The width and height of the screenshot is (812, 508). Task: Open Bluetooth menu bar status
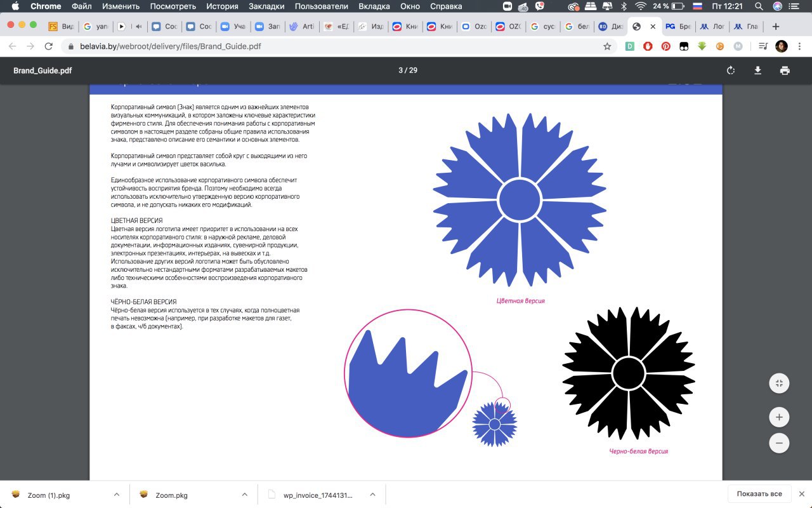[624, 6]
